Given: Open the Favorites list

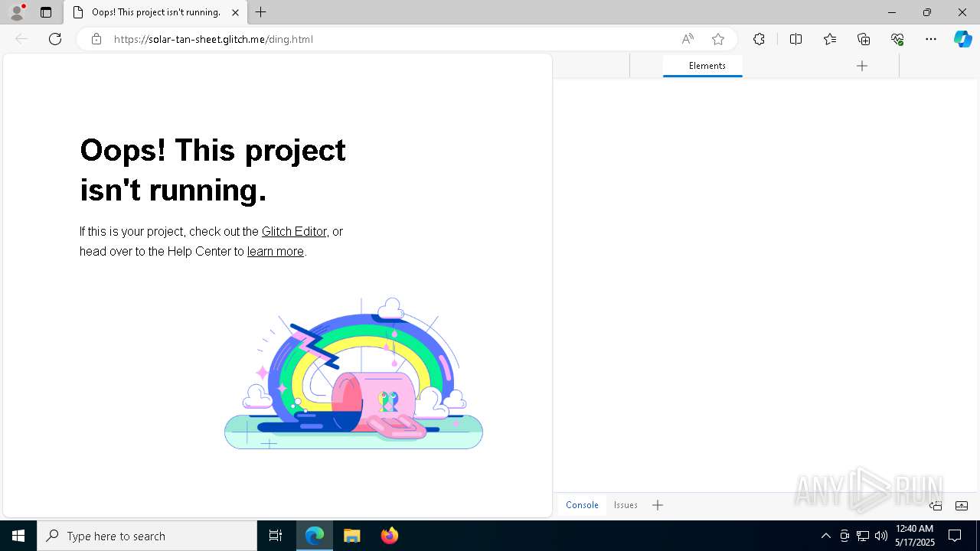Looking at the screenshot, I should click(x=830, y=39).
